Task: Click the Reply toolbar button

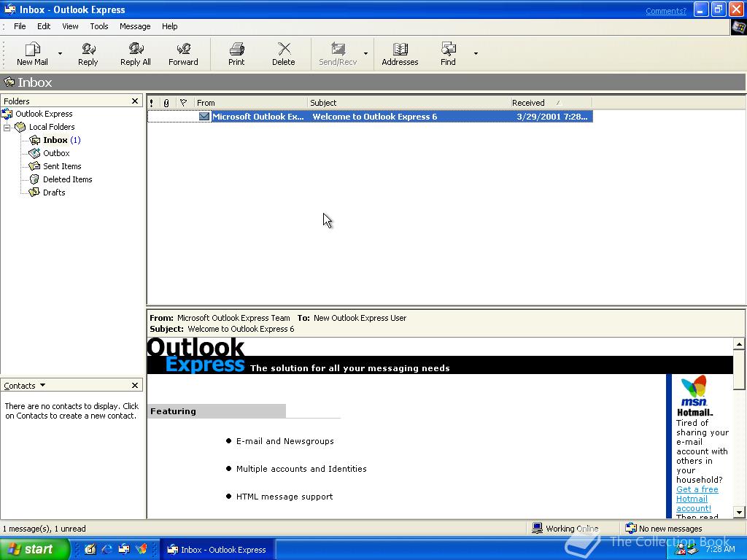Action: [88, 54]
